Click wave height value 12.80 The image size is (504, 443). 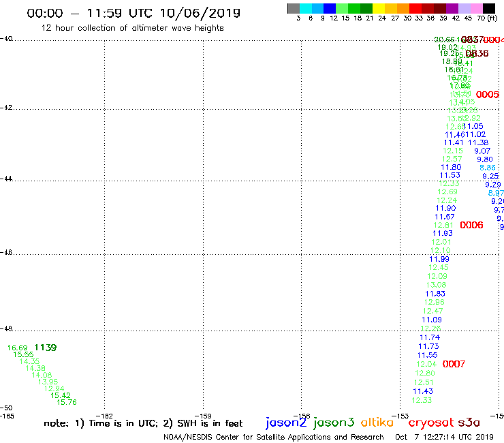pos(425,373)
